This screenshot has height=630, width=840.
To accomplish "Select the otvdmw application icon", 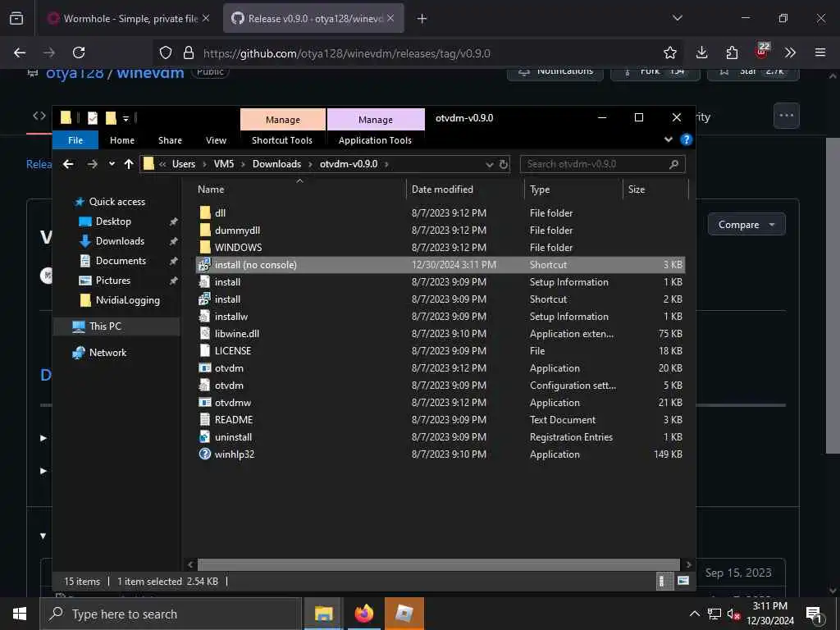I will pos(204,402).
